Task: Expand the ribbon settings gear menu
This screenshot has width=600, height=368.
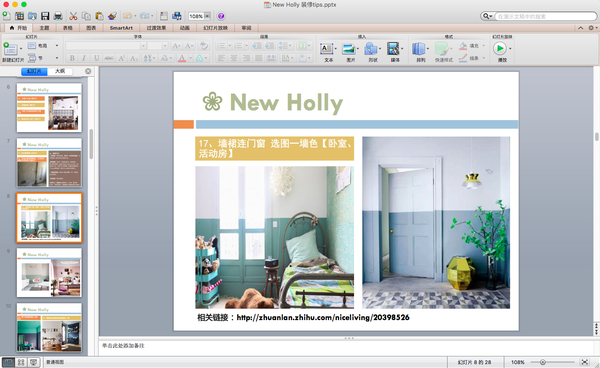Action: [x=591, y=28]
